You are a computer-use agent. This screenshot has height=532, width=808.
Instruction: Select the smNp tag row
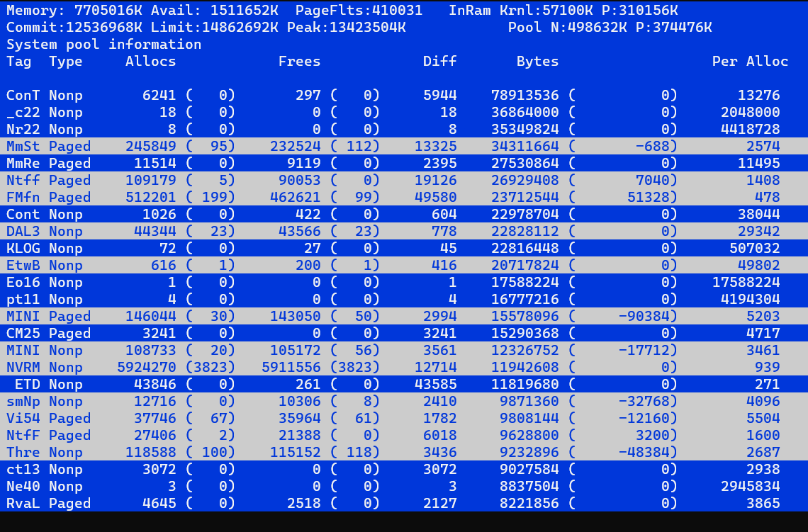[404, 401]
